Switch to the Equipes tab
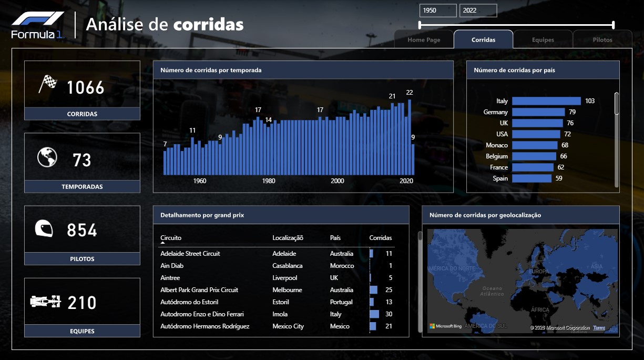 coord(543,40)
